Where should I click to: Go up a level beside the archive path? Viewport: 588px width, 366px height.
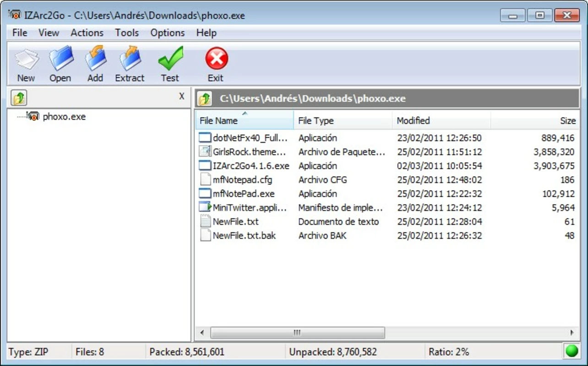[204, 98]
